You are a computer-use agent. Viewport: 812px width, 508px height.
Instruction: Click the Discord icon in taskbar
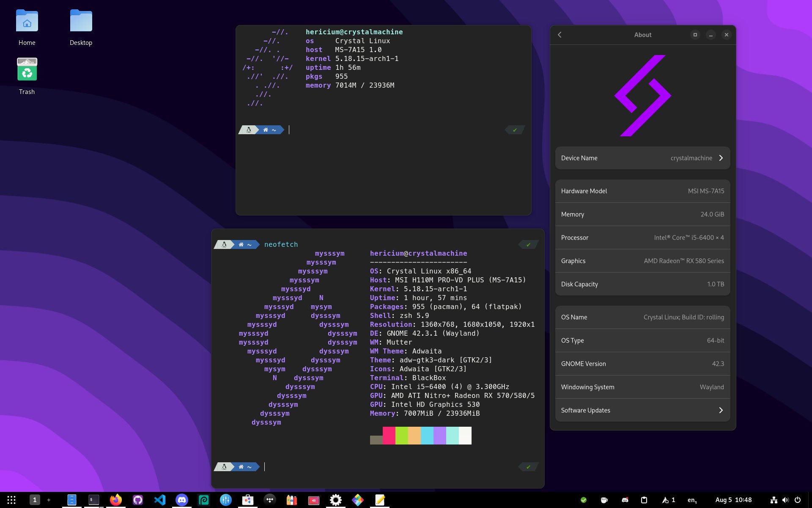point(181,499)
